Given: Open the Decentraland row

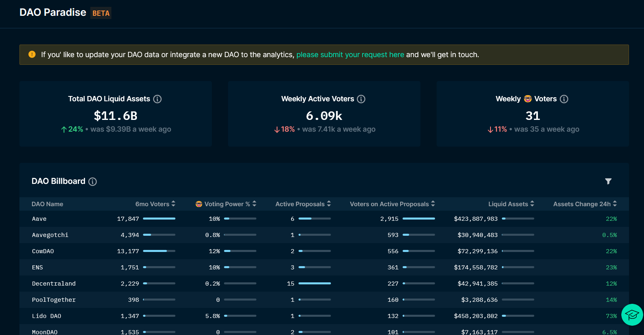Looking at the screenshot, I should 324,284.
